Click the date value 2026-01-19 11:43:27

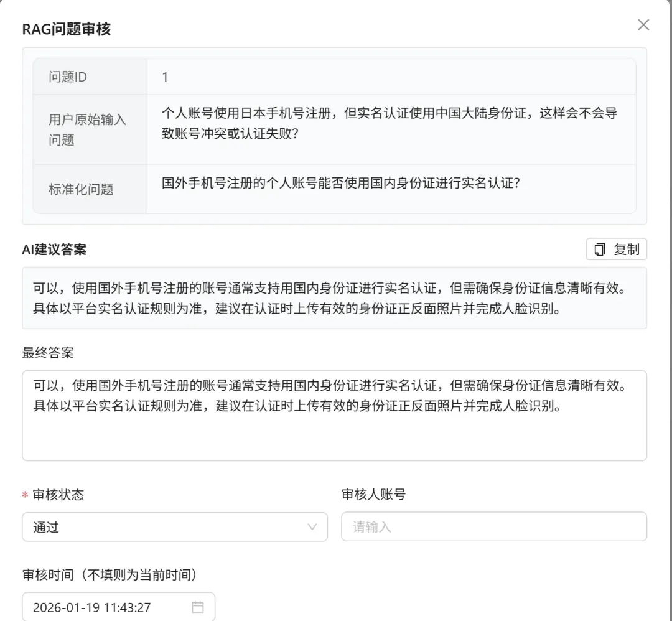93,607
